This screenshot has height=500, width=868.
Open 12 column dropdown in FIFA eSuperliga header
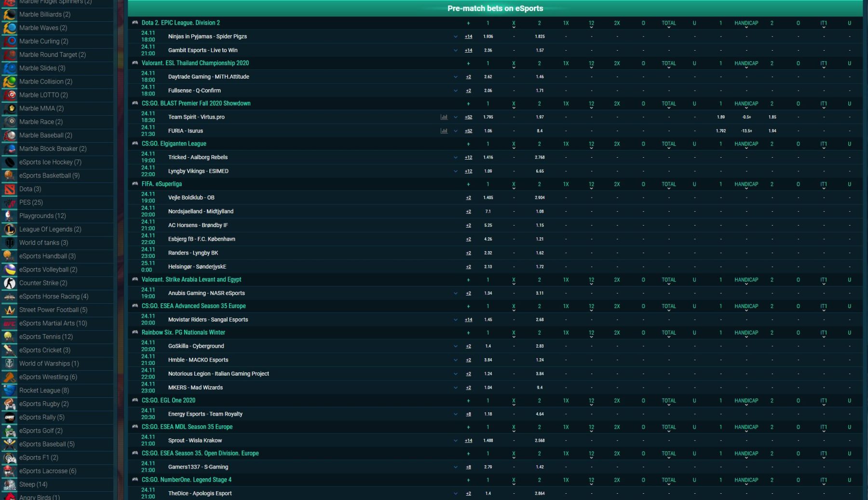pyautogui.click(x=591, y=185)
